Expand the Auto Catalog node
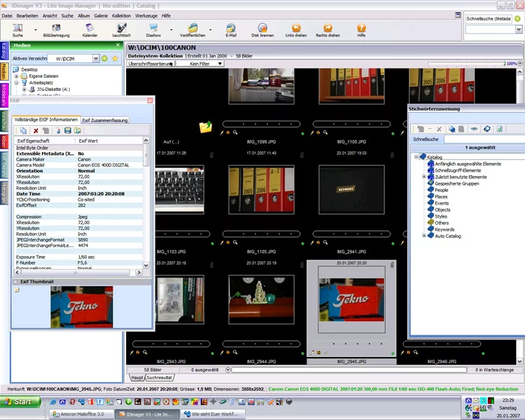The height and width of the screenshot is (420, 525). (424, 236)
